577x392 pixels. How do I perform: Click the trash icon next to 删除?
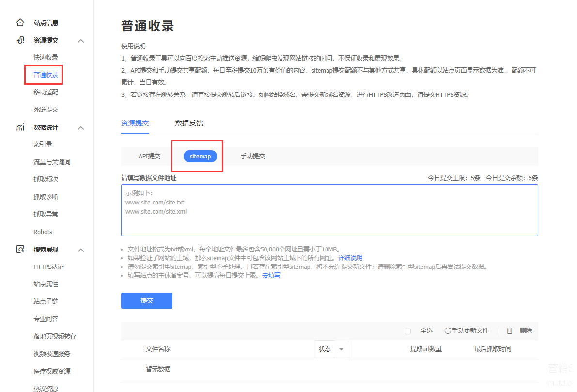(x=509, y=330)
